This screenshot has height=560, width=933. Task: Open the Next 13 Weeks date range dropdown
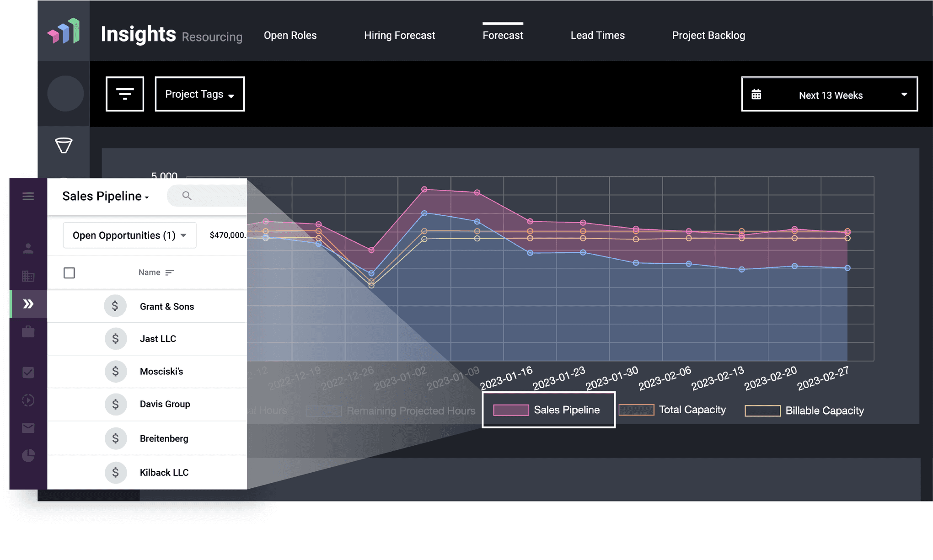pos(829,94)
